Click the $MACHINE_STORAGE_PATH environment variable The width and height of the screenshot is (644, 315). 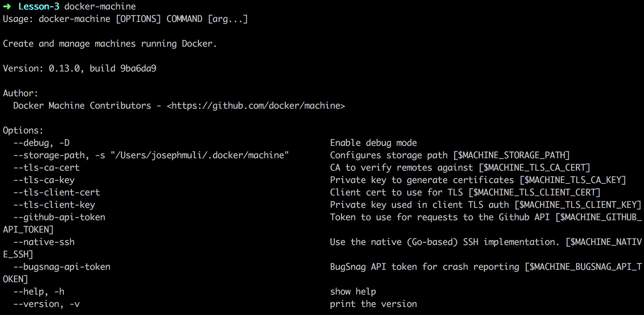[511, 155]
